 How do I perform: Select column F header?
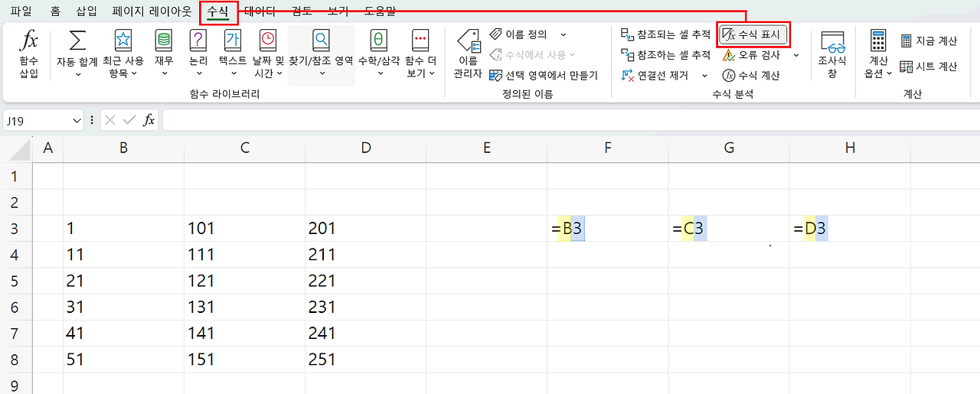608,148
